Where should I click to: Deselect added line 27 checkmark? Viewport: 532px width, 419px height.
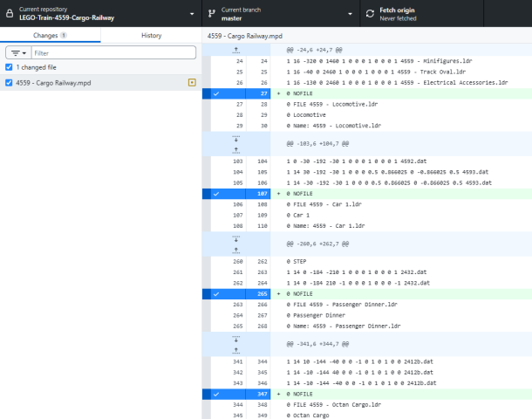[215, 93]
